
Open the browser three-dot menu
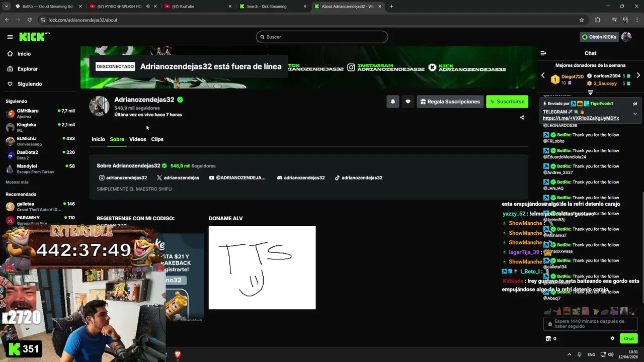coord(636,20)
